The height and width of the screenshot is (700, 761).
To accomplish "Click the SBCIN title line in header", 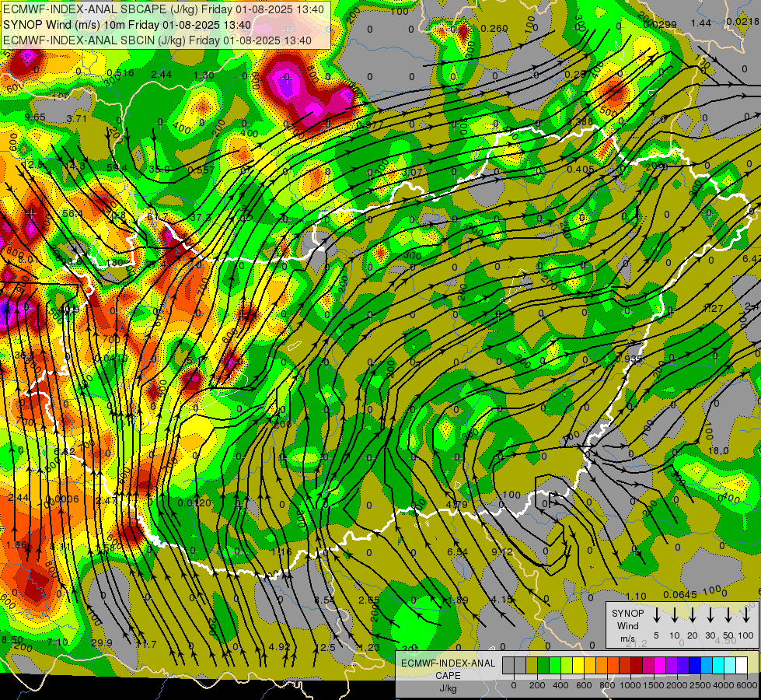I will (157, 40).
